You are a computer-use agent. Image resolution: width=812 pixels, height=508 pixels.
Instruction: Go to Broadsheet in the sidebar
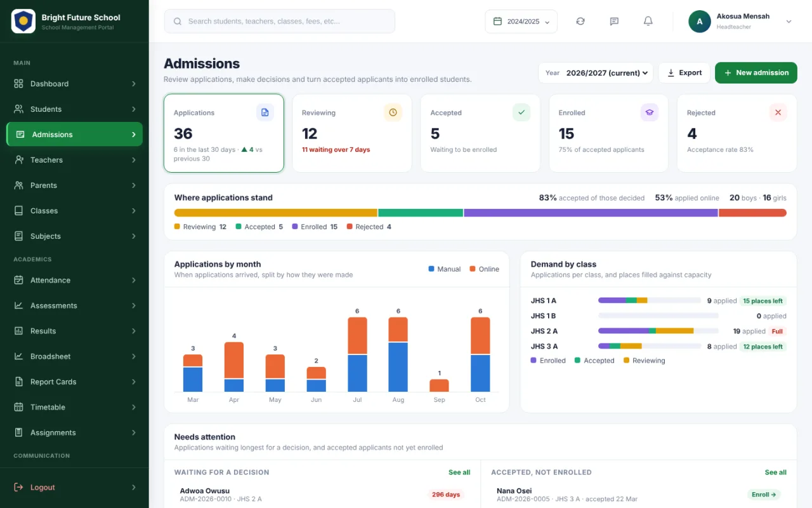[74, 356]
